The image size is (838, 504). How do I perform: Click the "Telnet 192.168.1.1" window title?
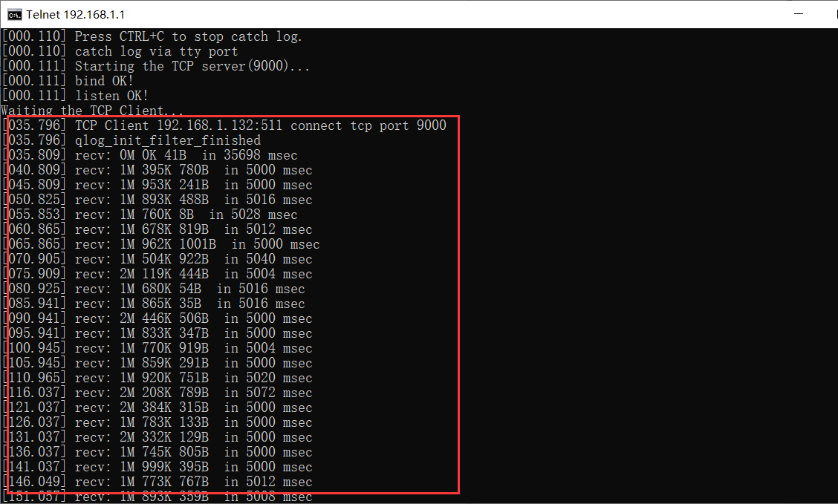(76, 14)
